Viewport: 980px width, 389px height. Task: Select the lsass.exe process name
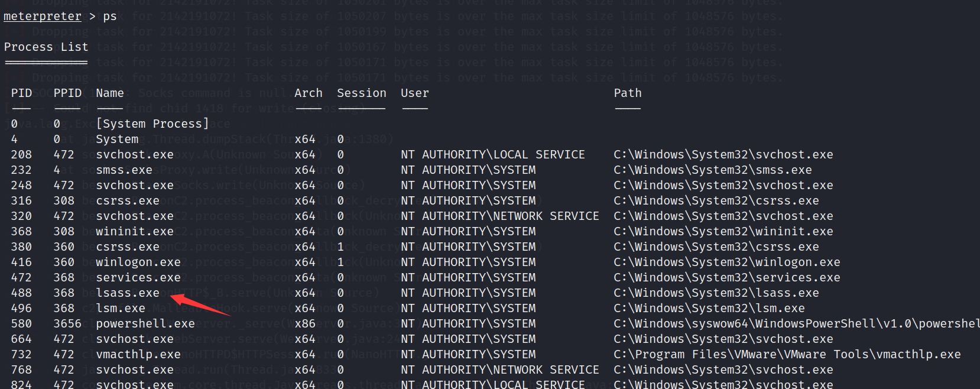(x=128, y=293)
